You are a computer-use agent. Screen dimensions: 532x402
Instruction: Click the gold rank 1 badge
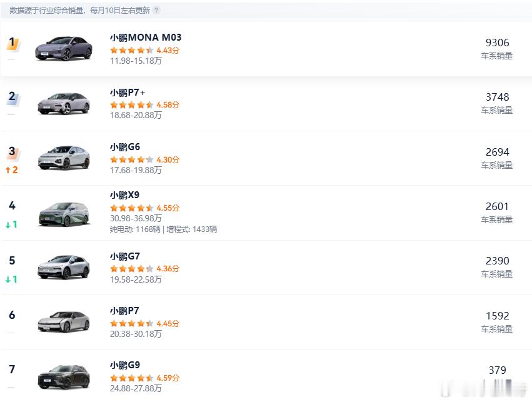(x=13, y=43)
